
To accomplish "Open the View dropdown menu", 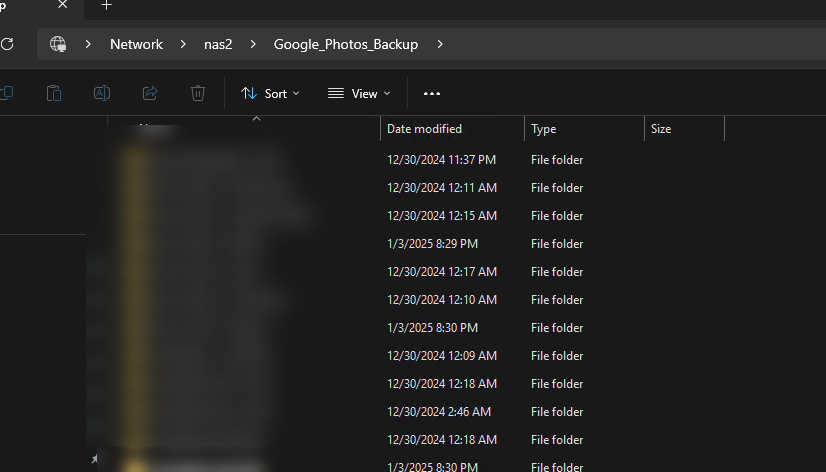I will click(x=359, y=93).
